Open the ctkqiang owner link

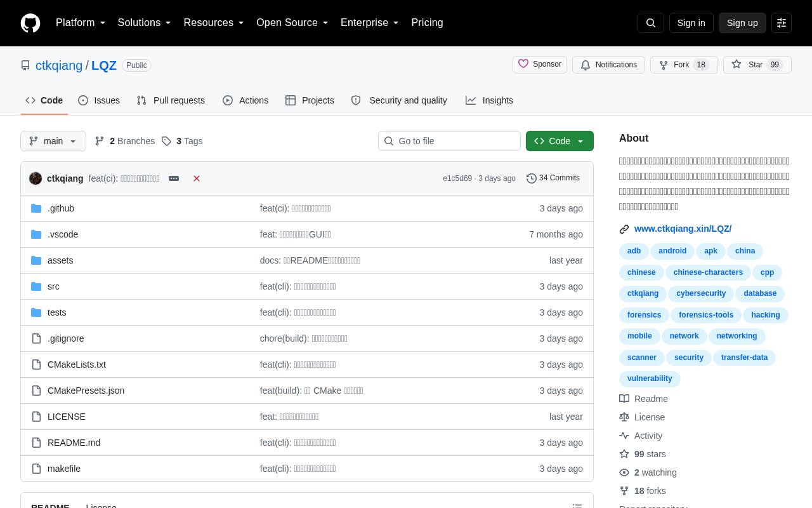coord(59,65)
